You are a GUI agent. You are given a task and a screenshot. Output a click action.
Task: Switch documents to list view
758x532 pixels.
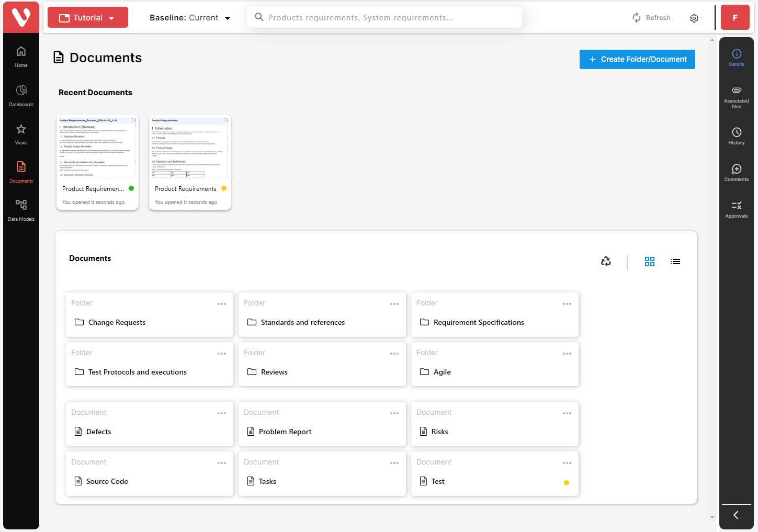pos(675,262)
